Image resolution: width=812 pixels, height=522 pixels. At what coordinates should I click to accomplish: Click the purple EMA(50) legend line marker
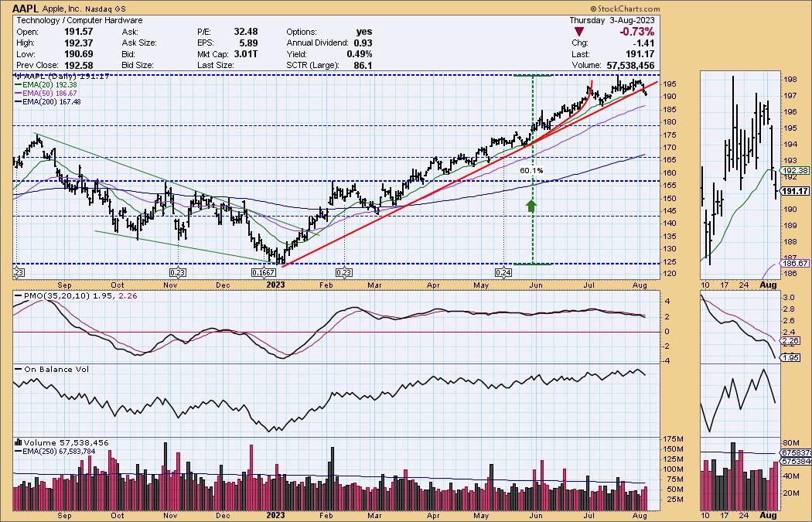pos(18,94)
